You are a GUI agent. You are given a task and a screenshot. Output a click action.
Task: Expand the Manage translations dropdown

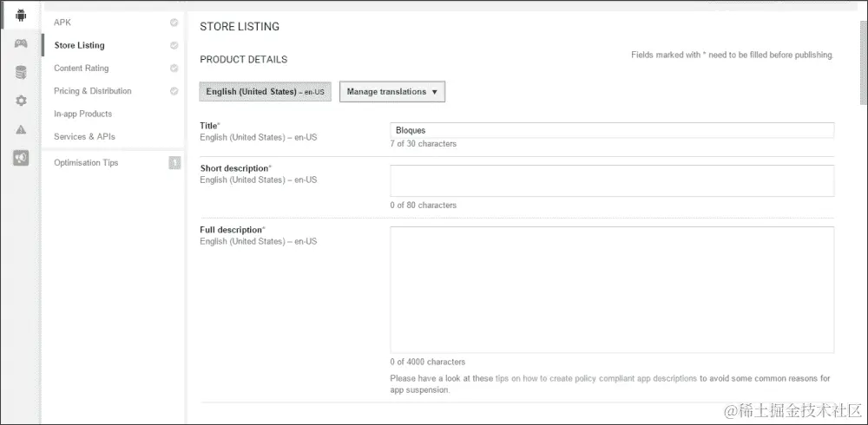[392, 92]
